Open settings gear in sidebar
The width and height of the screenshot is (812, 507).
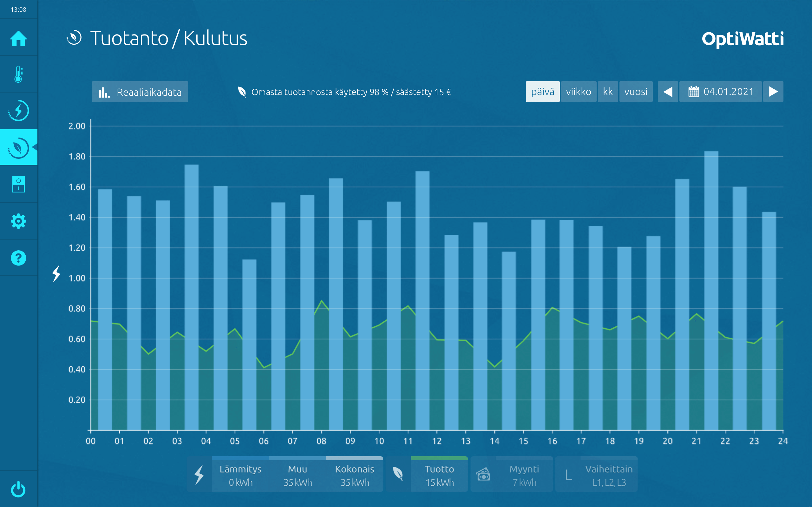tap(18, 221)
